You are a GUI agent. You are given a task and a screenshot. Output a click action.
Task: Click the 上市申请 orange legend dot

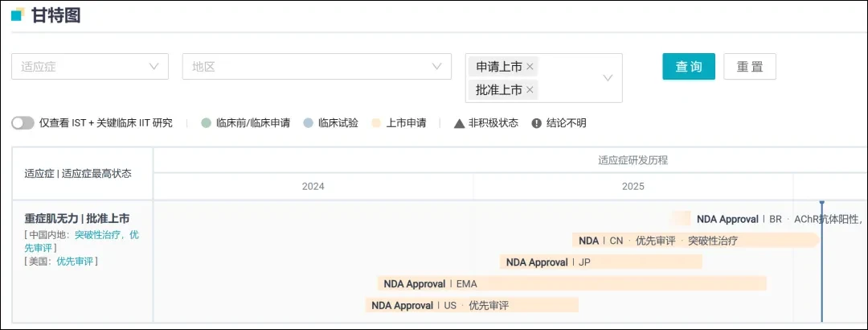(x=376, y=123)
